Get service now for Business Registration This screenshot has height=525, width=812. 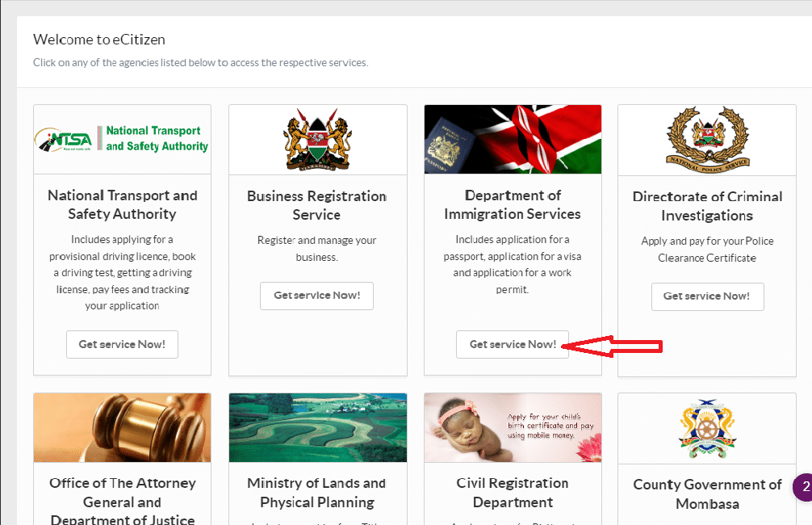(x=316, y=296)
